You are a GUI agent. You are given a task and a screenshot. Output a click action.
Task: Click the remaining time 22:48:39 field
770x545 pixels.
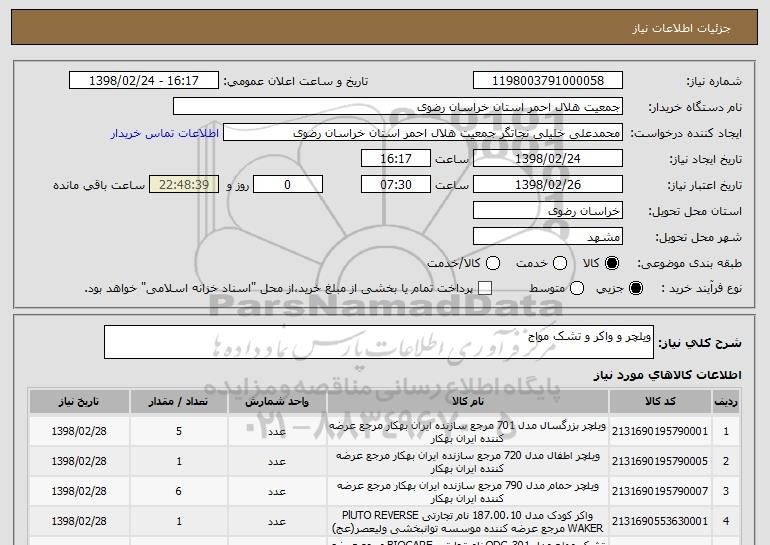point(184,185)
